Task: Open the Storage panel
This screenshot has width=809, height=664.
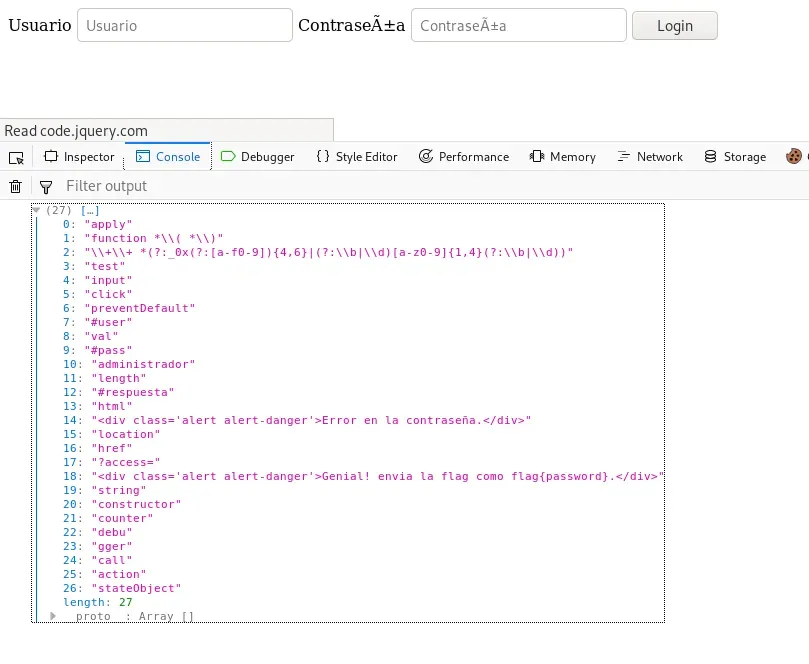Action: [735, 157]
